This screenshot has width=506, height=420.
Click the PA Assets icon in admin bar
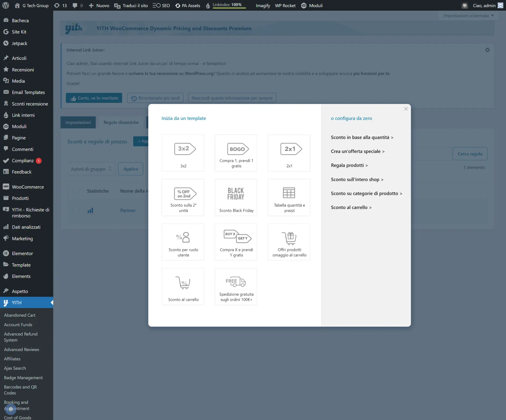pyautogui.click(x=178, y=5)
